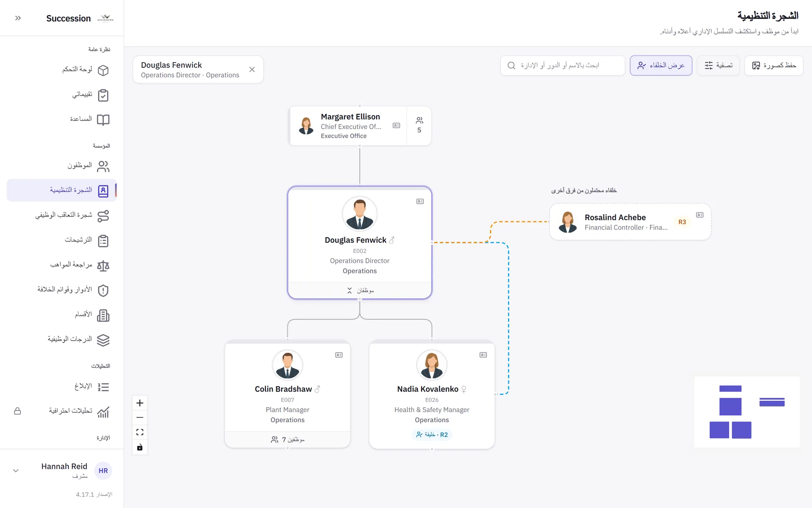
Task: Select the الشجرة التنظيمية sidebar item
Action: point(62,190)
